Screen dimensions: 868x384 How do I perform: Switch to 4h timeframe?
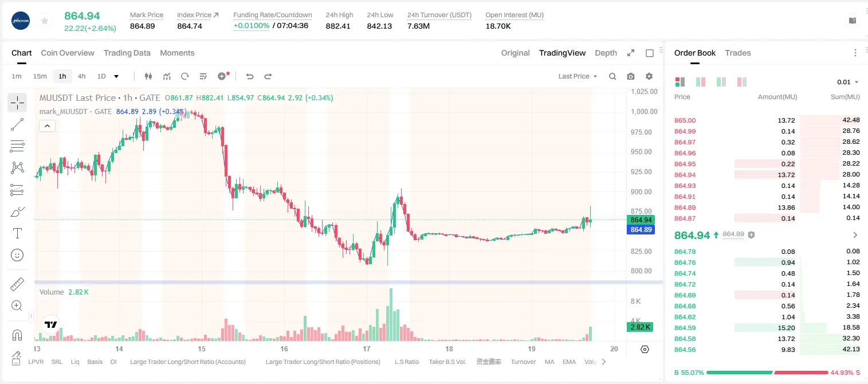pyautogui.click(x=82, y=76)
